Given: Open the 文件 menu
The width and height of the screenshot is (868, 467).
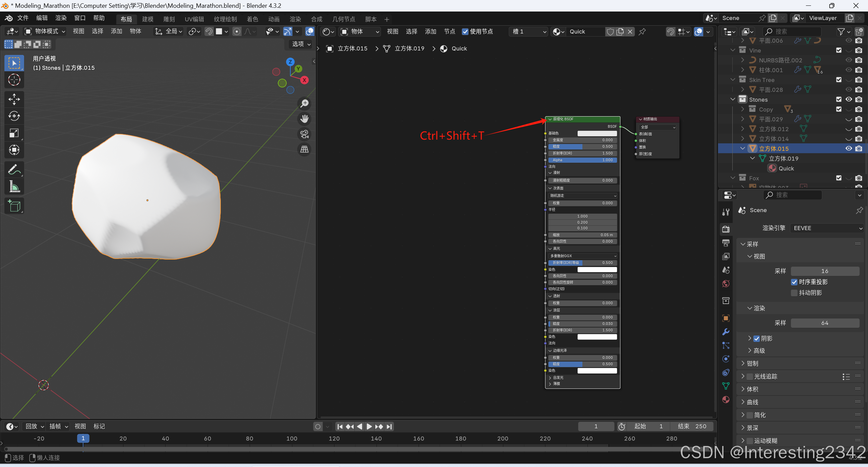Looking at the screenshot, I should click(x=22, y=18).
